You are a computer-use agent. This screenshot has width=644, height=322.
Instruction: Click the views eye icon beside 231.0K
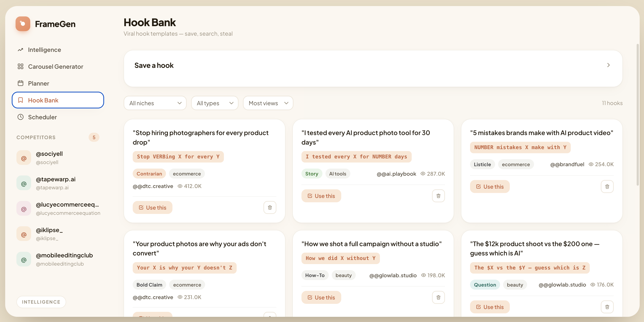[x=180, y=297]
